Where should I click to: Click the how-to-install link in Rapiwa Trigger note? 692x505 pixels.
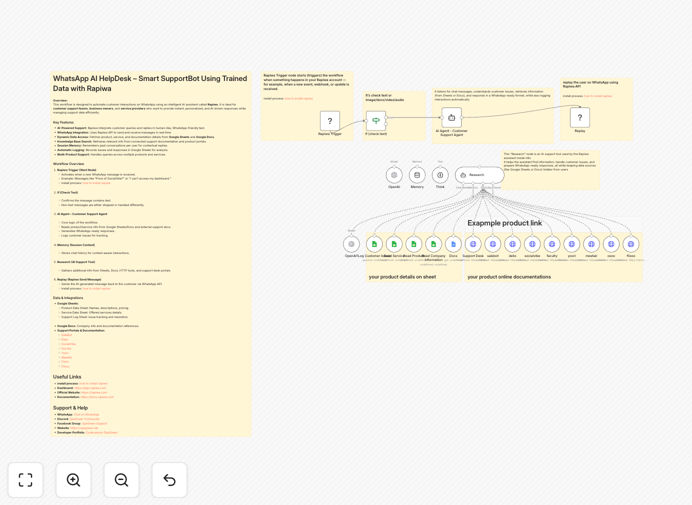coord(299,98)
